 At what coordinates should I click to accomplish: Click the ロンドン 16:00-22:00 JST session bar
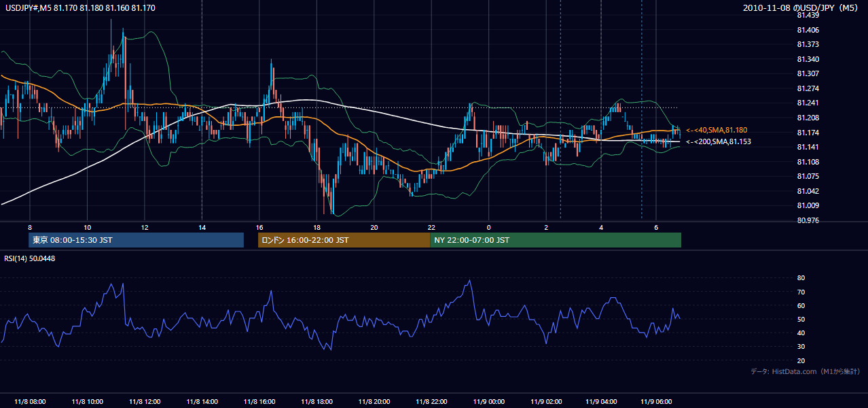click(344, 240)
